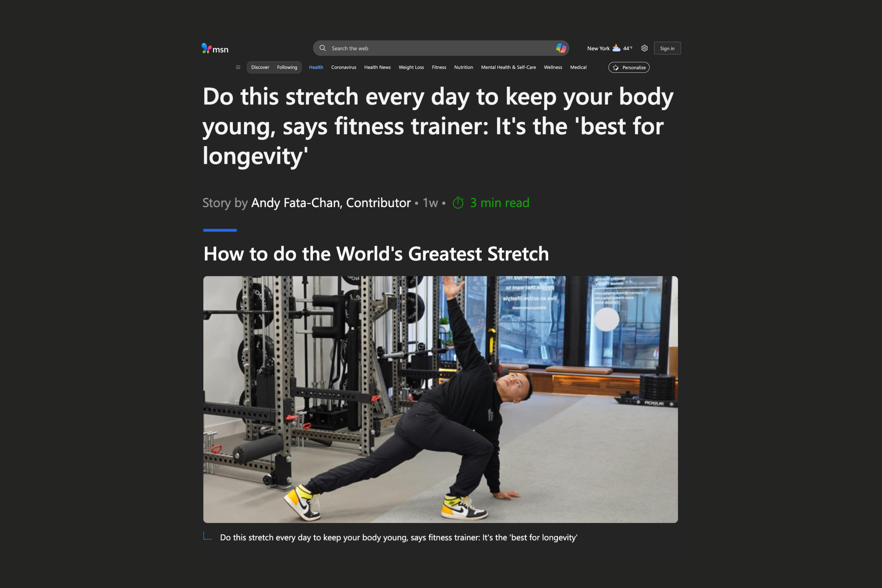
Task: Go to the Weight Loss section
Action: coord(411,67)
